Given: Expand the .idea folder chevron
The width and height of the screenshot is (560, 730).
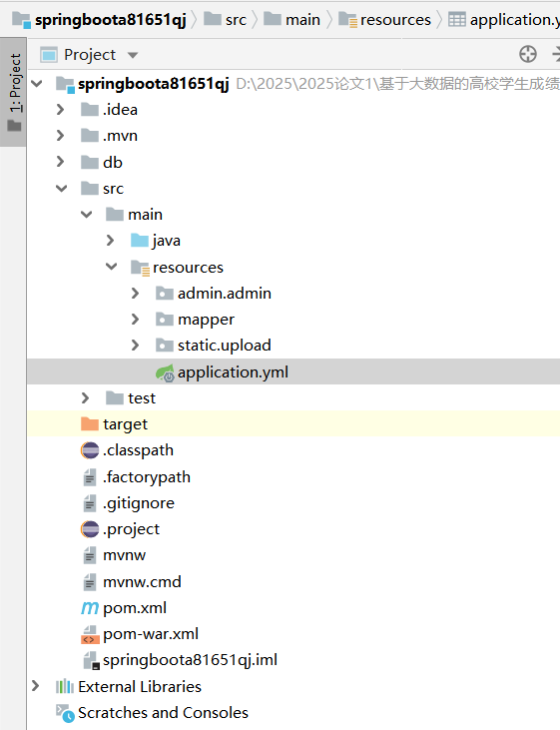Looking at the screenshot, I should 61,110.
